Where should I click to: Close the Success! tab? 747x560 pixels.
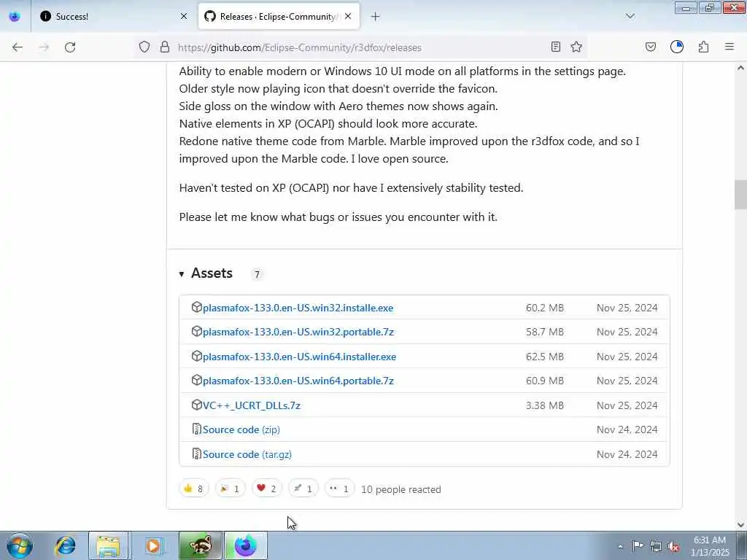184,16
